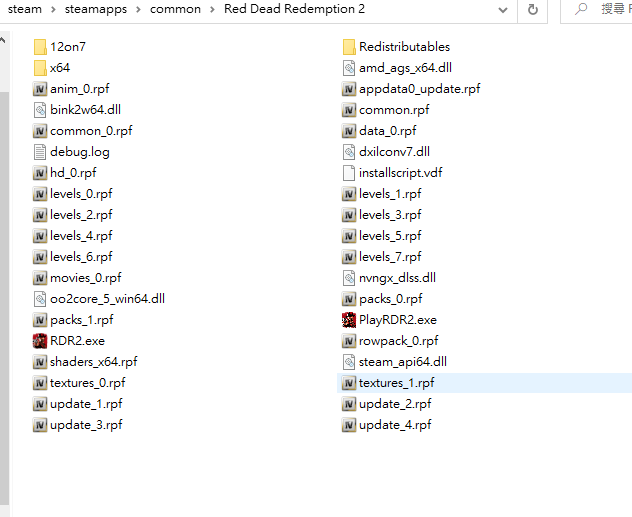Click the data_0.rpf archive icon

(x=349, y=131)
